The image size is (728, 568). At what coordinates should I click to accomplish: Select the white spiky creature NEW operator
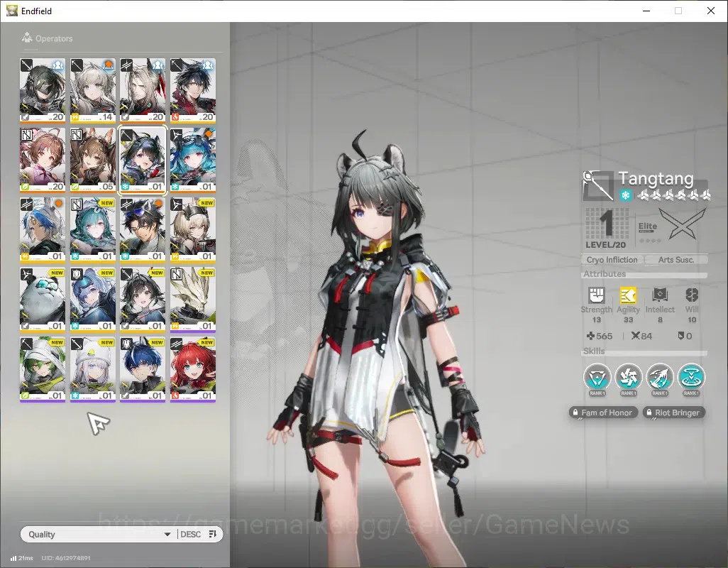pyautogui.click(x=193, y=300)
